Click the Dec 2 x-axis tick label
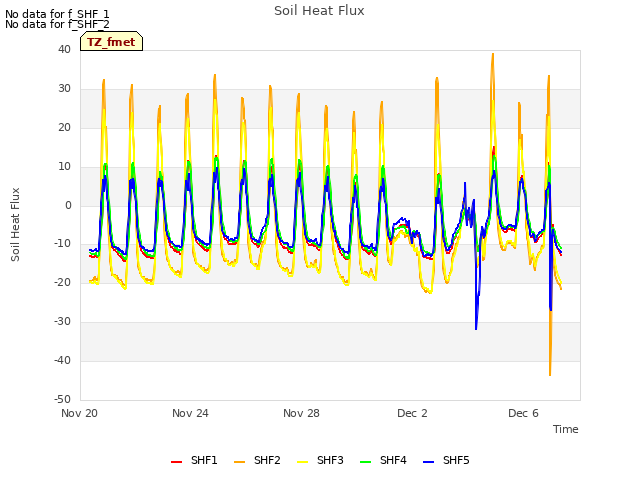The image size is (640, 480). click(412, 413)
